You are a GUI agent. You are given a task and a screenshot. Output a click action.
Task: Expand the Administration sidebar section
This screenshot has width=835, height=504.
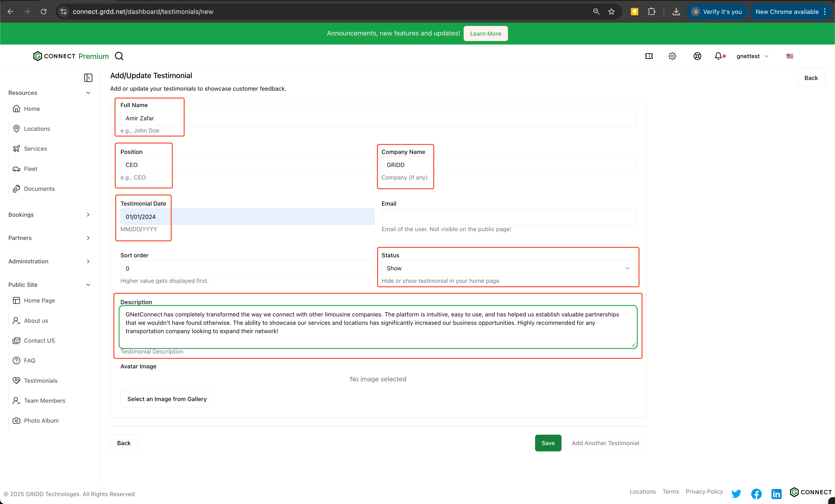[49, 261]
